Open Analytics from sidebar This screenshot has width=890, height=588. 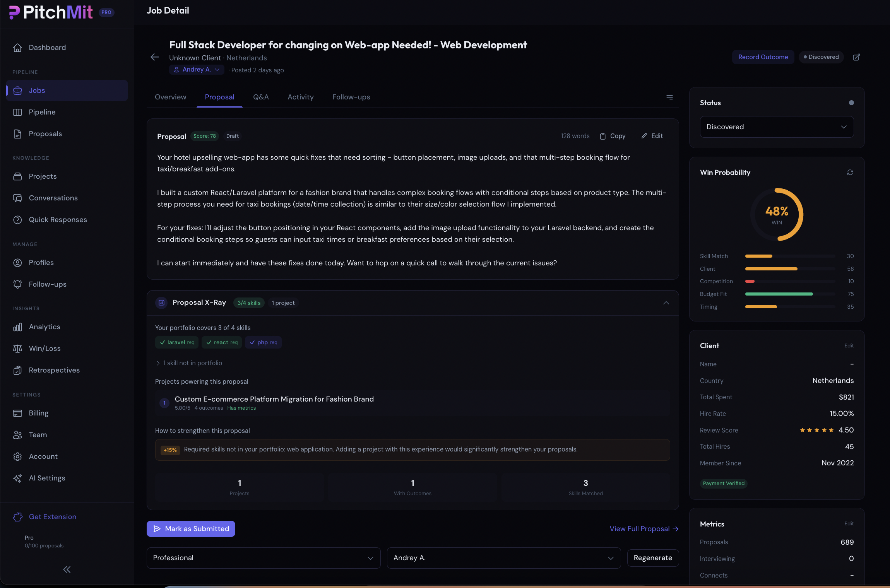pos(44,327)
